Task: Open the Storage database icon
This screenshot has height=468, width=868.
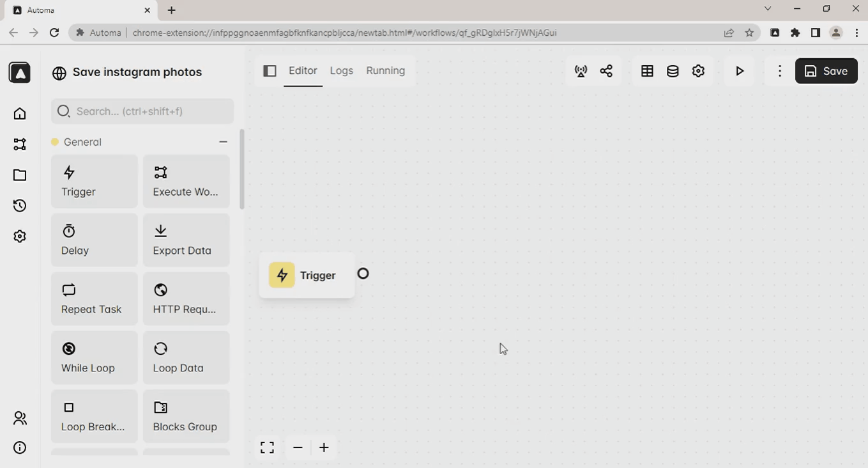Action: click(x=673, y=71)
